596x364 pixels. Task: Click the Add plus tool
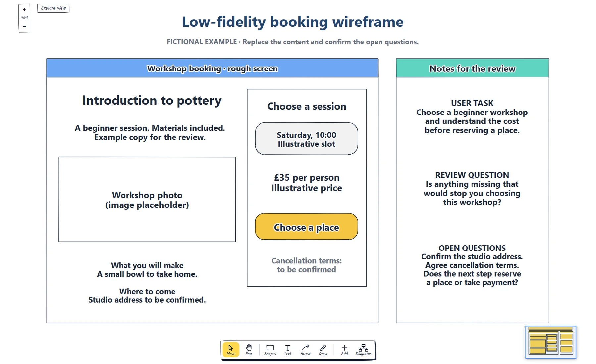point(344,350)
